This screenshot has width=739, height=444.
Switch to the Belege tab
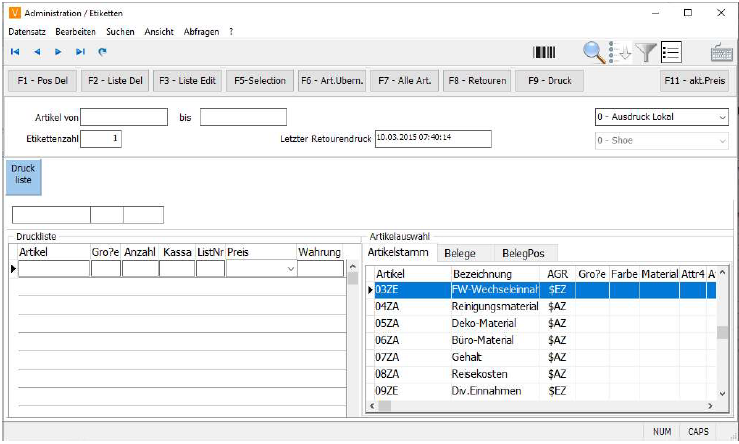460,253
